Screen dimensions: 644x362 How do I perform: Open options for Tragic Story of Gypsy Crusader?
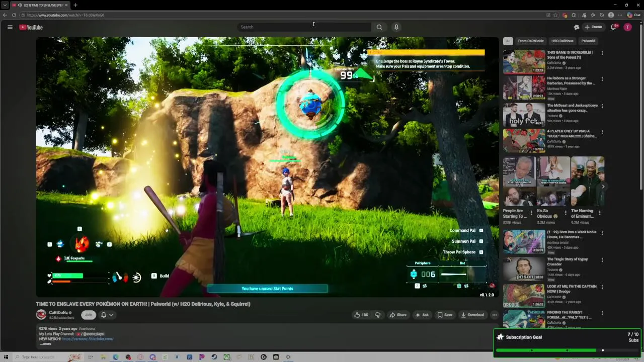(x=602, y=260)
